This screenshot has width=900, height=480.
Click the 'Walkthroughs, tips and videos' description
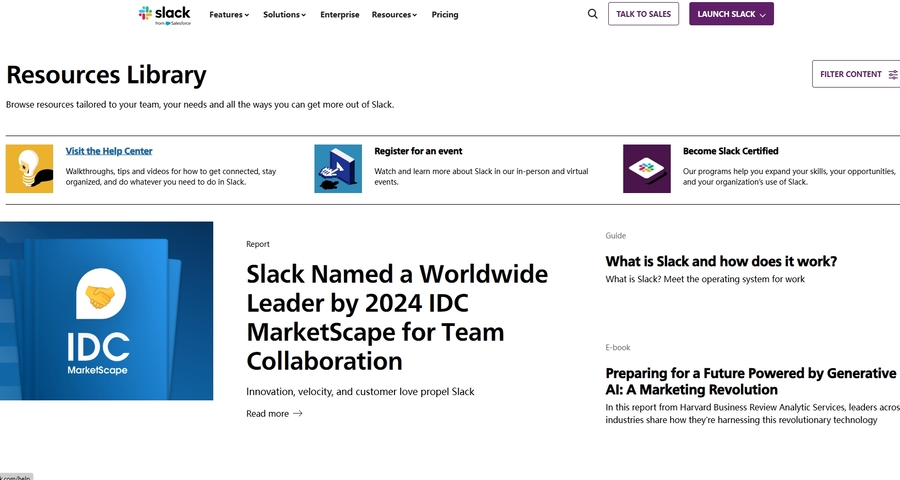pyautogui.click(x=170, y=176)
